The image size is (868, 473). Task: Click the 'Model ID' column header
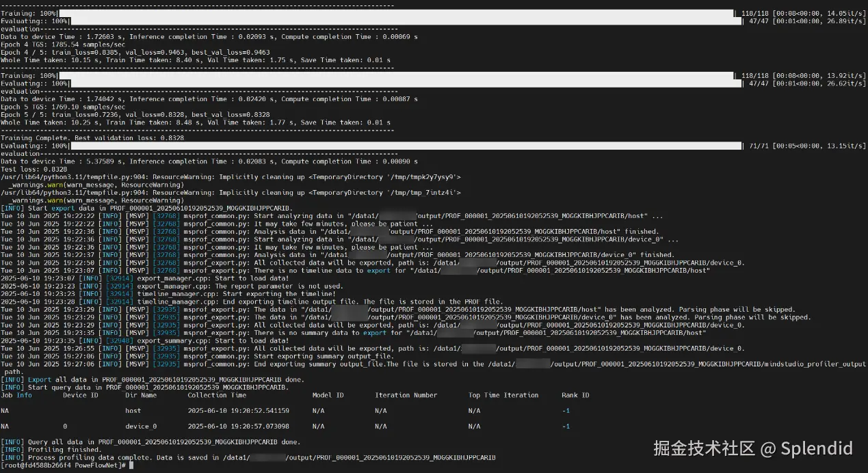[328, 395]
